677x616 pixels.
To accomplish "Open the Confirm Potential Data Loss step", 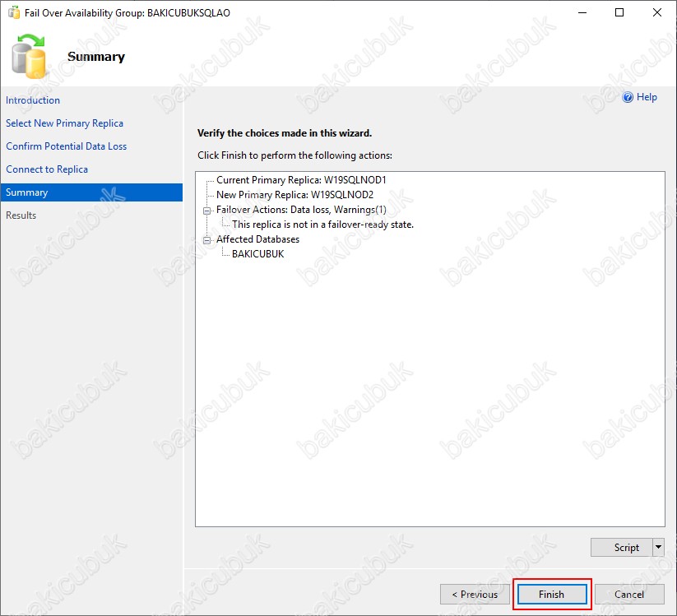I will 66,146.
